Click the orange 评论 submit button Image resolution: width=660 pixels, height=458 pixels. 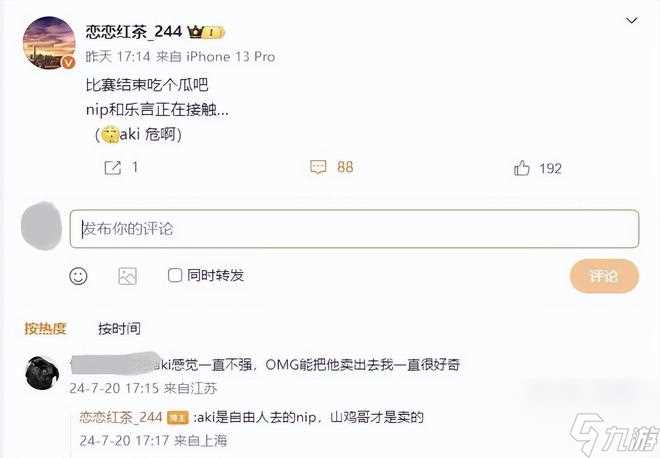(x=604, y=276)
